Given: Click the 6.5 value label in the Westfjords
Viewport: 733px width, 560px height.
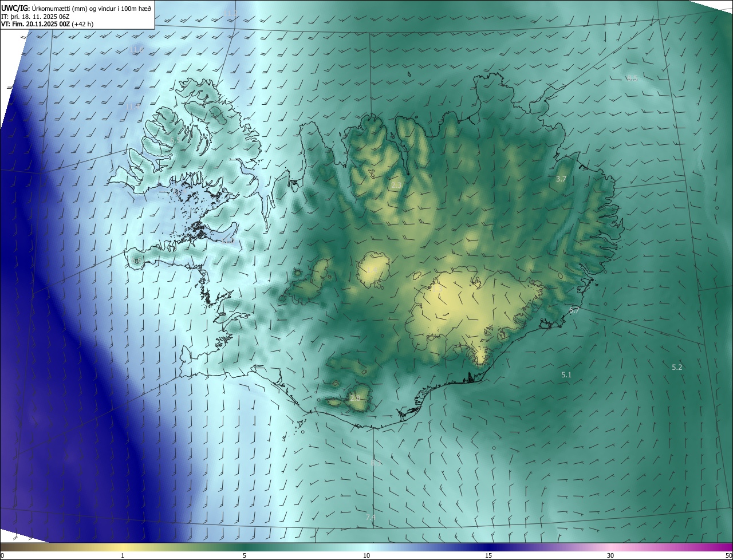Looking at the screenshot, I should tap(176, 140).
